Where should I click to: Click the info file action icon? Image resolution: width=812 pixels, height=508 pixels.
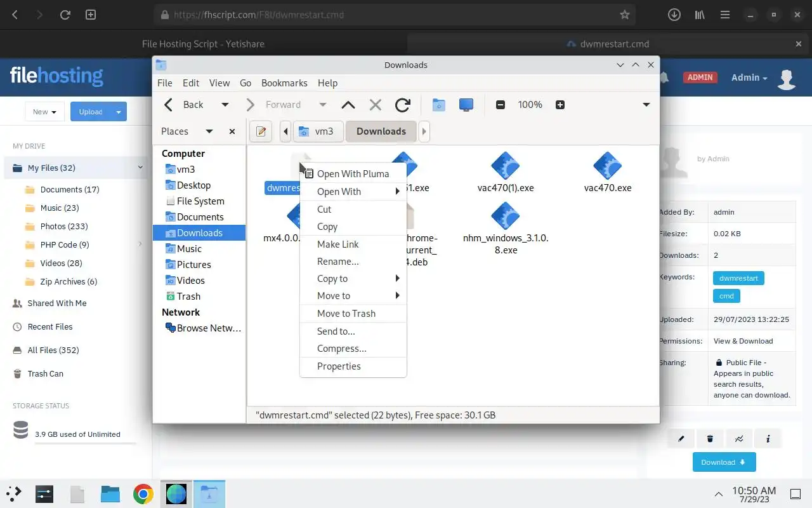(768, 439)
